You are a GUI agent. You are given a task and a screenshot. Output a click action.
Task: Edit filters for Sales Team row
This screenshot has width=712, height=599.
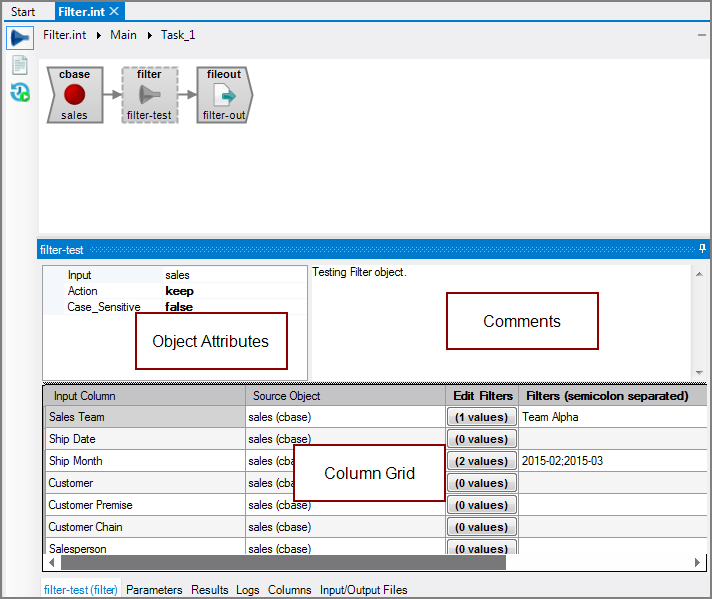tap(481, 417)
